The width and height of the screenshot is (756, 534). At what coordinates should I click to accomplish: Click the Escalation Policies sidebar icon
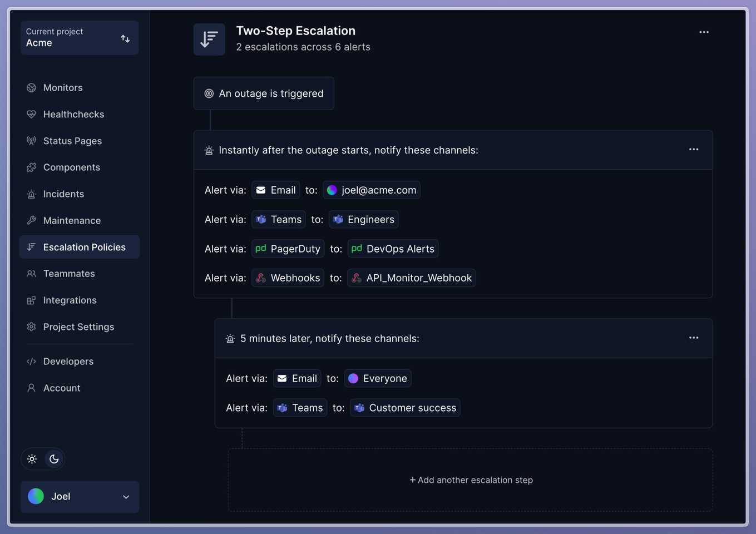tap(31, 247)
